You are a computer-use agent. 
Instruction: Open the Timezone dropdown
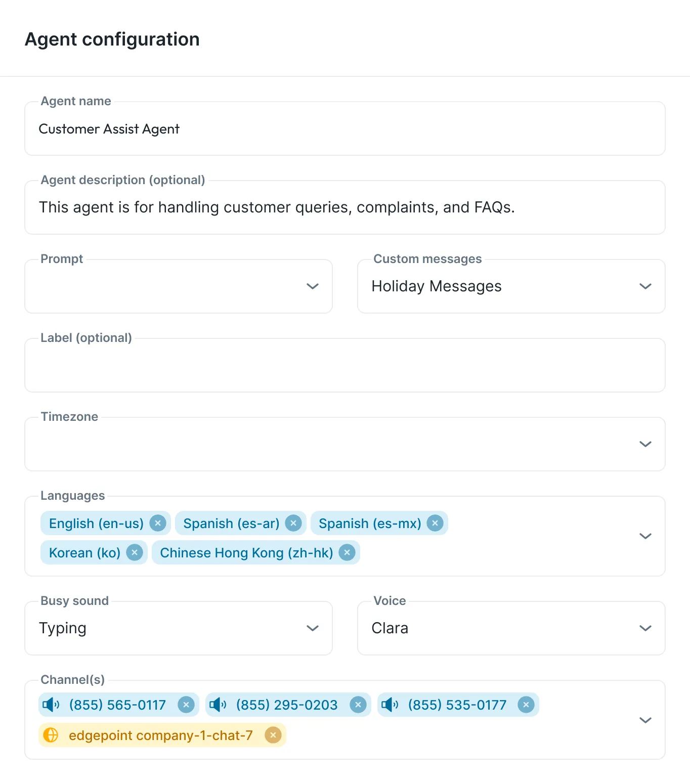[345, 444]
